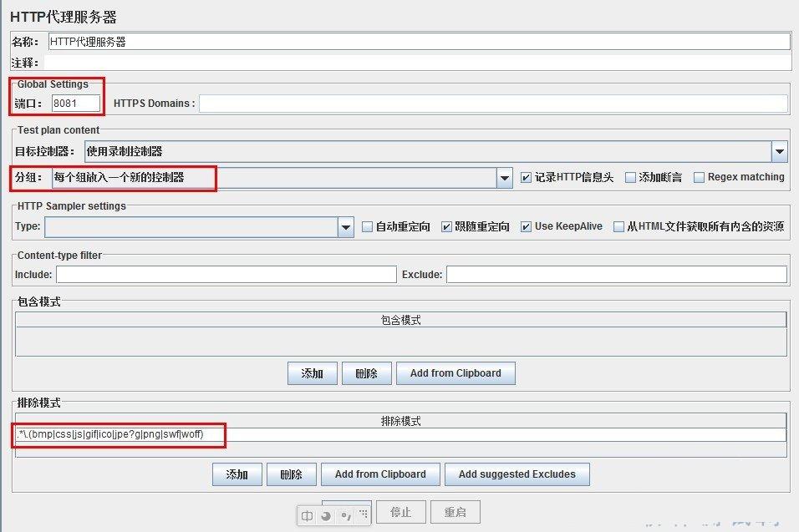Select the exclude pattern row with bmp|css|js
Viewport: 799px width, 532px height.
point(399,434)
